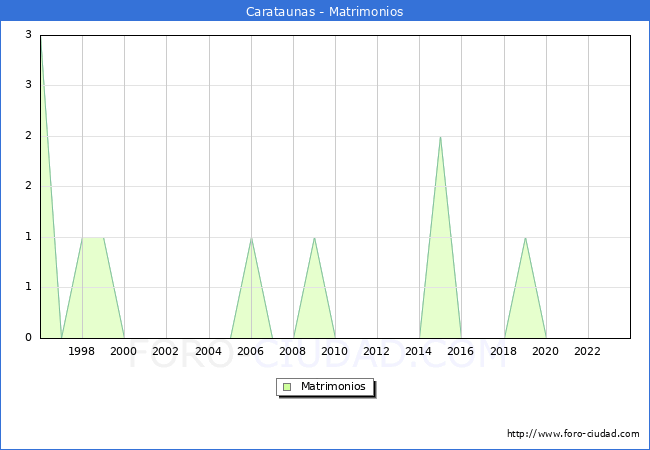
Task: Click the 2012 x-axis label
Action: [377, 351]
